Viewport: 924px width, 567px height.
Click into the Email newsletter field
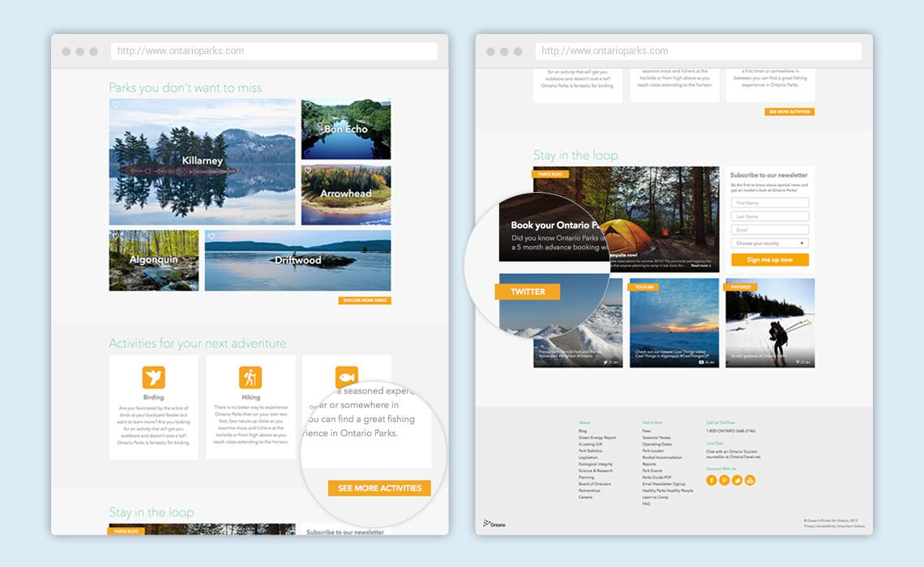770,229
